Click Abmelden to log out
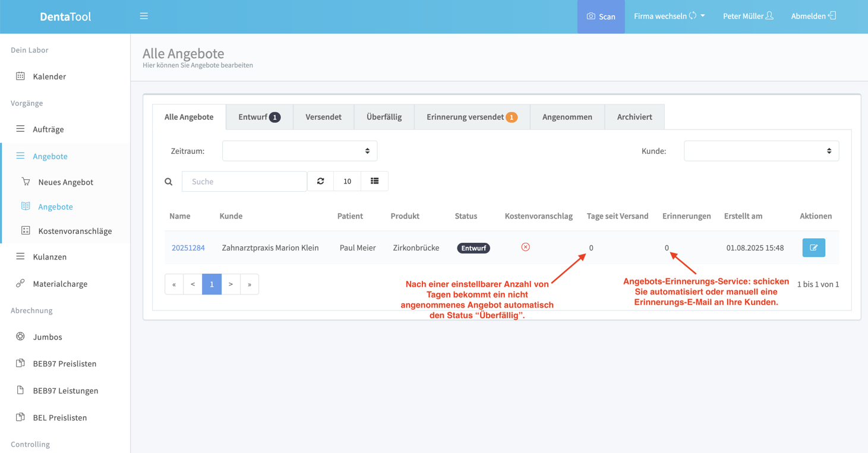This screenshot has height=453, width=868. pyautogui.click(x=813, y=16)
